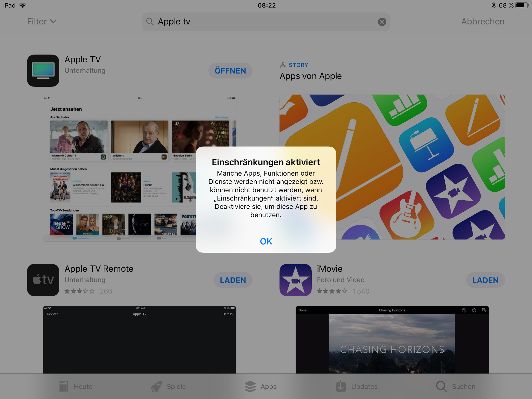This screenshot has height=399, width=532.
Task: Click the Apple TV app icon
Action: 43,71
